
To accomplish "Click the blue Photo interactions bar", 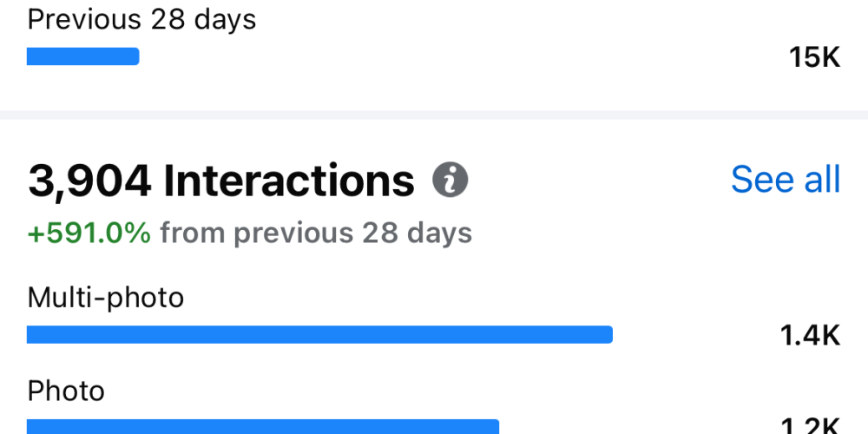I will tap(263, 427).
